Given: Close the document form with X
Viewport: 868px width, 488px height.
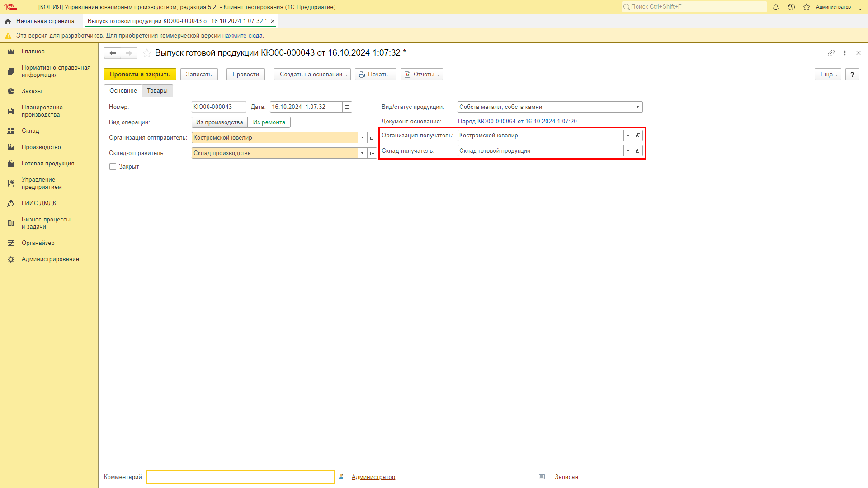Looking at the screenshot, I should (x=859, y=53).
